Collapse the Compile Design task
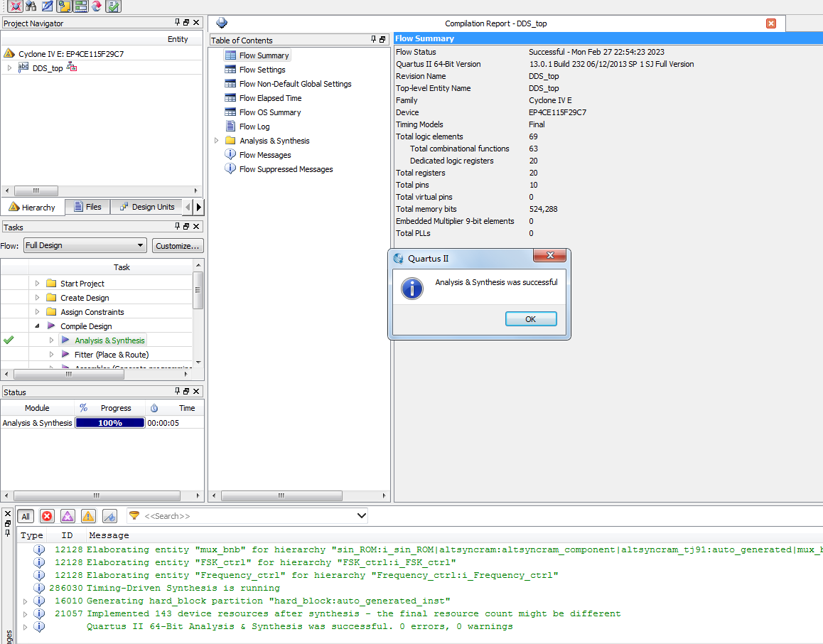Viewport: 823px width, 644px height. click(x=37, y=326)
